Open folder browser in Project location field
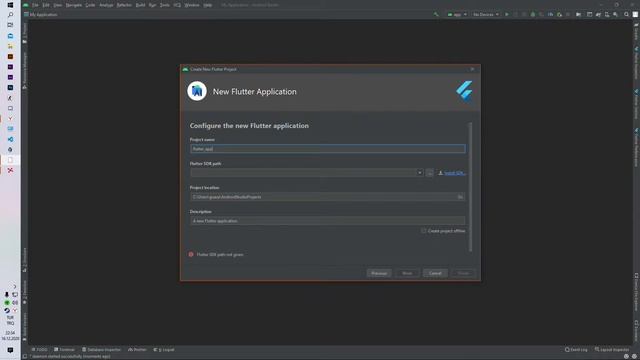Screen dimensions: 640x360 460,197
